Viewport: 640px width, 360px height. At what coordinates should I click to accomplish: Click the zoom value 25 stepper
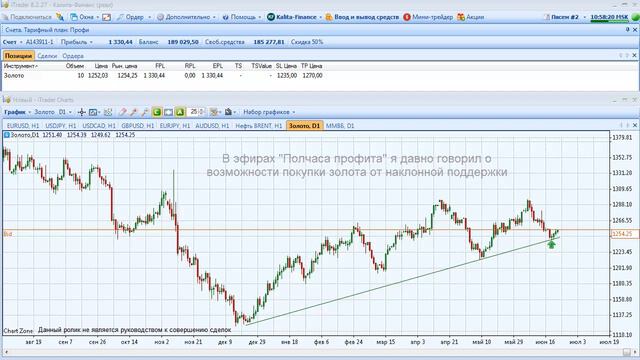[197, 112]
